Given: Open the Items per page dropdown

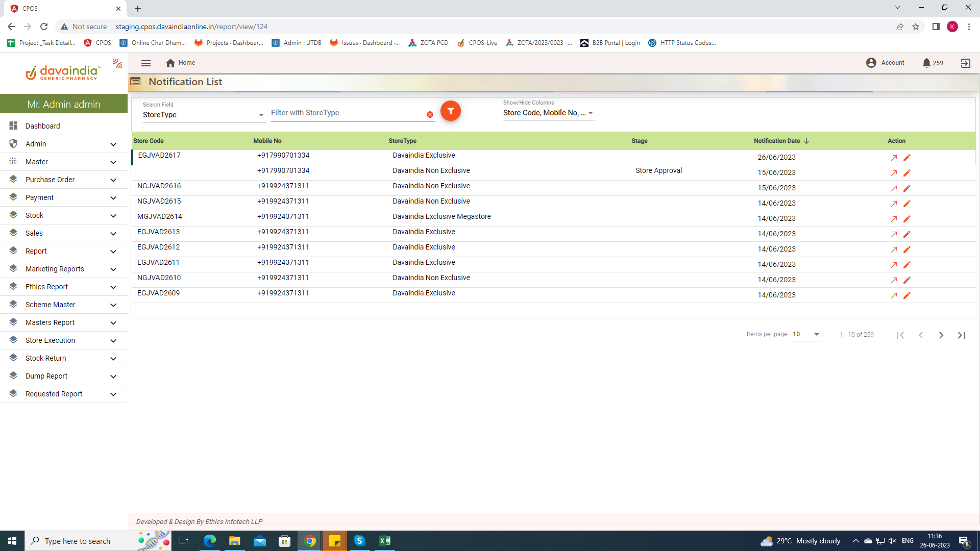Looking at the screenshot, I should click(x=806, y=335).
